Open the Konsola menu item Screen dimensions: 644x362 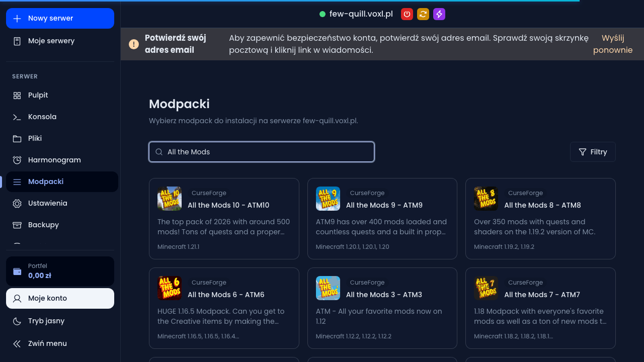(62, 117)
